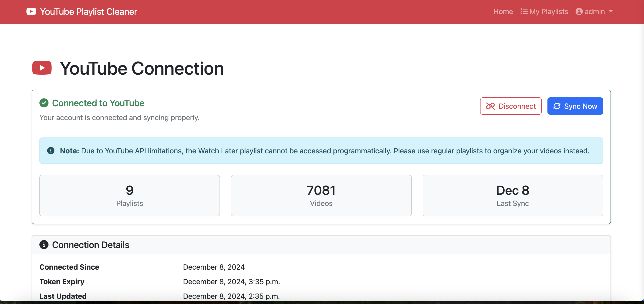
Task: Select the 9 Playlists stat card
Action: (130, 196)
